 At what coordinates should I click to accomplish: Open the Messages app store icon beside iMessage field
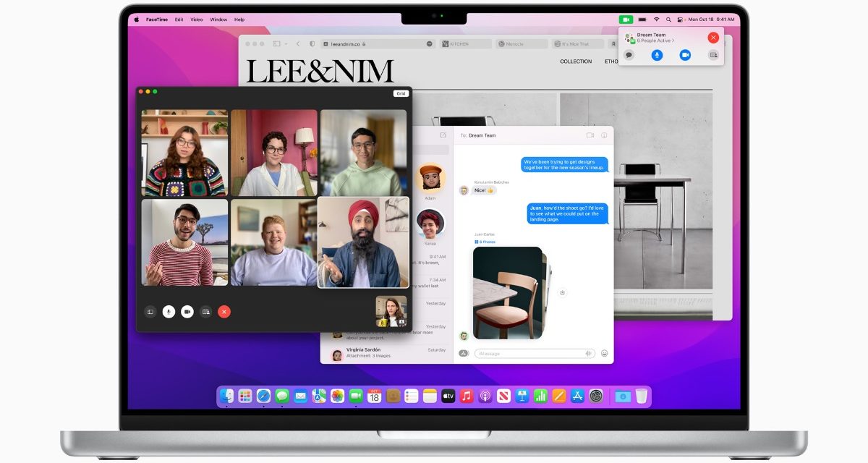(x=464, y=354)
